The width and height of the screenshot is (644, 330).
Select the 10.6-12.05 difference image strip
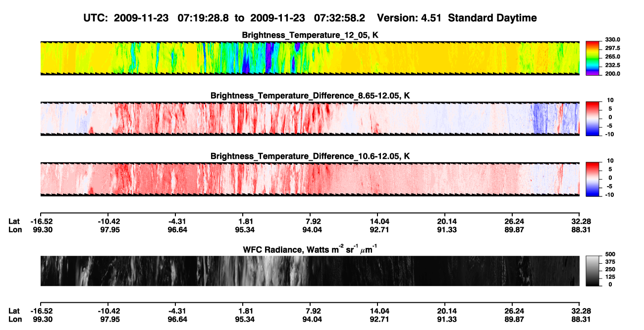[310, 179]
